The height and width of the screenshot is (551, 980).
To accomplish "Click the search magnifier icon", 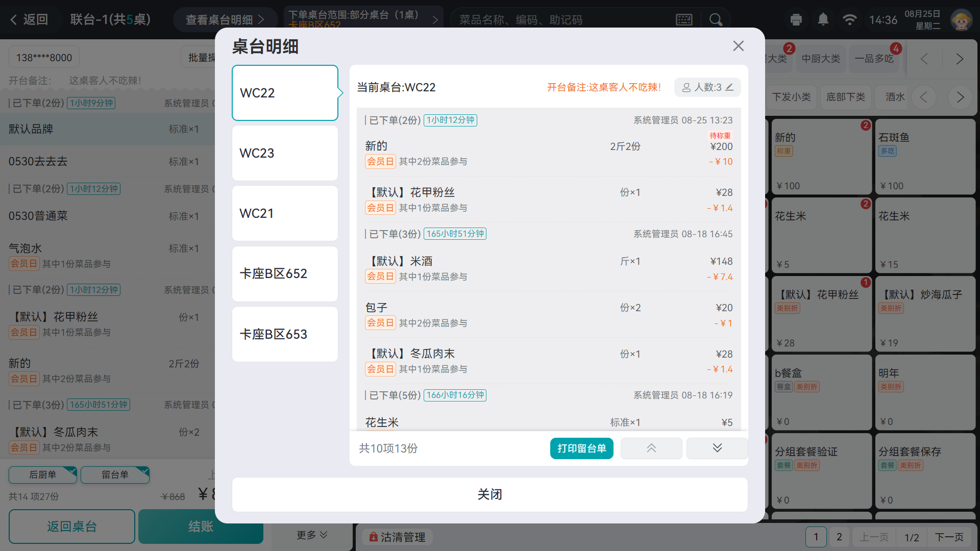I will point(716,20).
